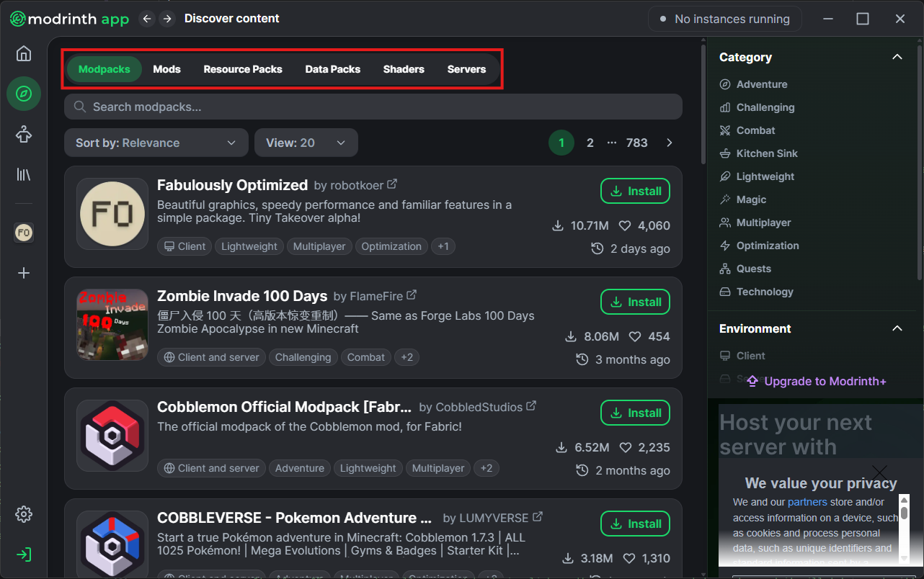Install Fabulously Optimized
924x579 pixels.
tap(635, 191)
